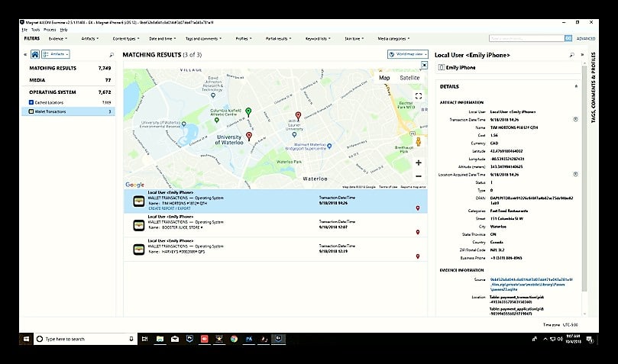The width and height of the screenshot is (618, 364).
Task: Click CREATE REPORT / EXPORT link
Action: [170, 208]
